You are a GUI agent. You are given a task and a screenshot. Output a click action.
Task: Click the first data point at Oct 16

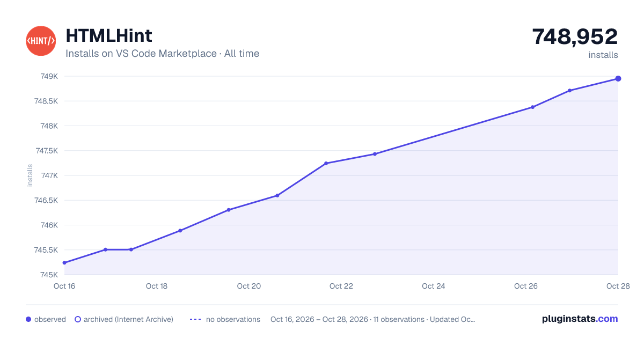click(x=64, y=263)
